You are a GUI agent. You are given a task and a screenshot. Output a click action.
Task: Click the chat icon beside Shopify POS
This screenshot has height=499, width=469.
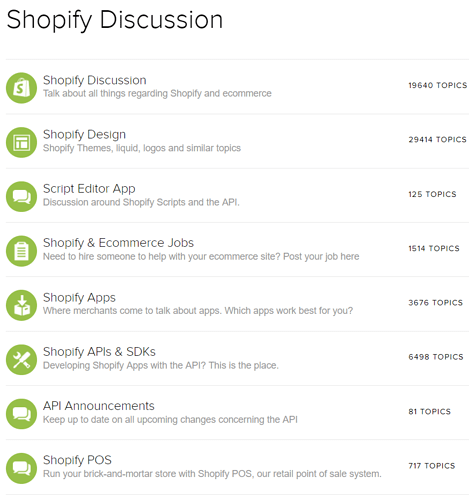click(x=21, y=468)
